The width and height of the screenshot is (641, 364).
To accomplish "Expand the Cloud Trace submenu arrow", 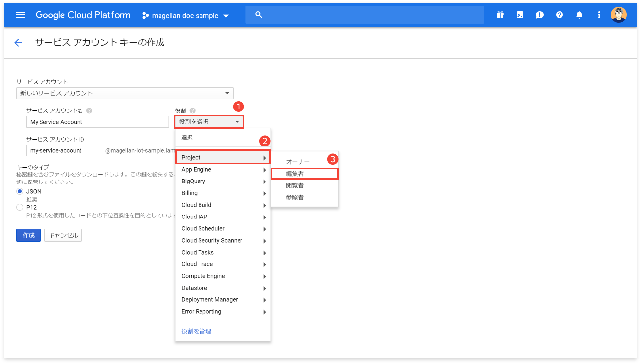I will pyautogui.click(x=265, y=264).
